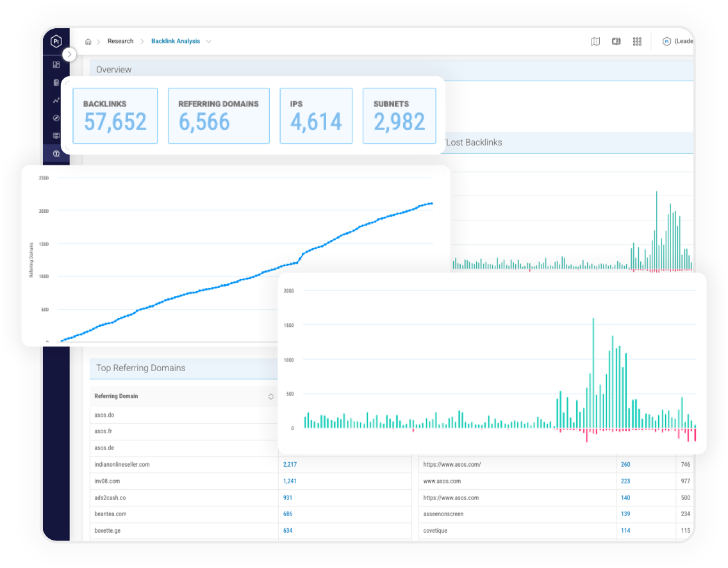This screenshot has width=728, height=568.
Task: Open the dashboard icon in sidebar
Action: pos(56,64)
